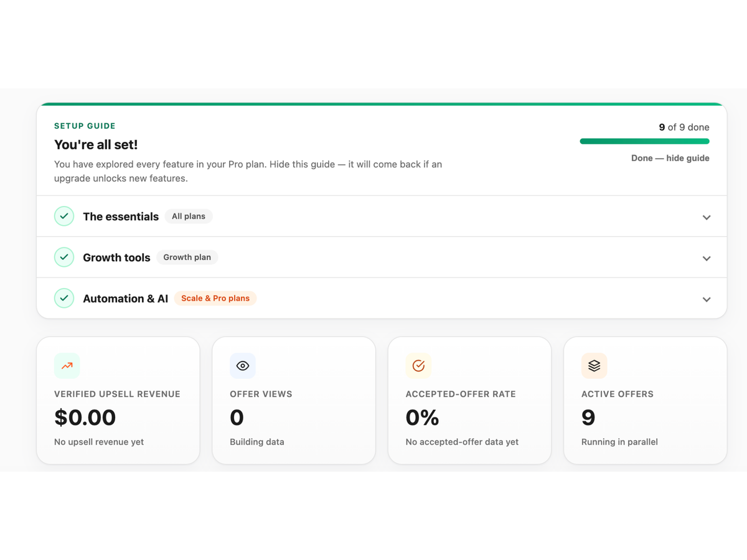Click the green setup progress bar
Image resolution: width=747 pixels, height=560 pixels.
click(x=645, y=141)
